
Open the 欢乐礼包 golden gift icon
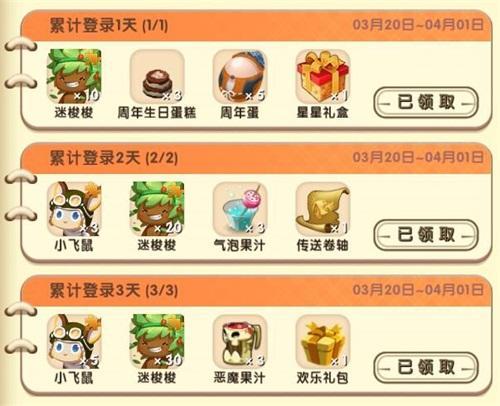[x=323, y=341]
